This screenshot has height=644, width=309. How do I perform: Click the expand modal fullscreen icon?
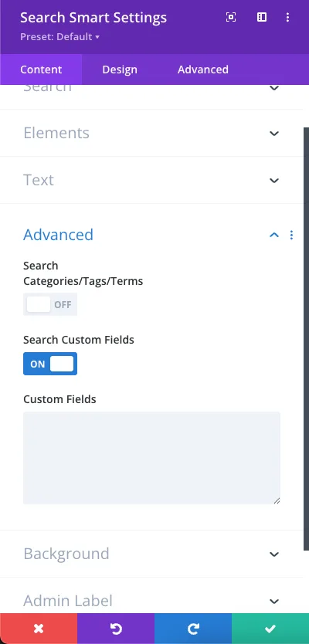pos(231,17)
